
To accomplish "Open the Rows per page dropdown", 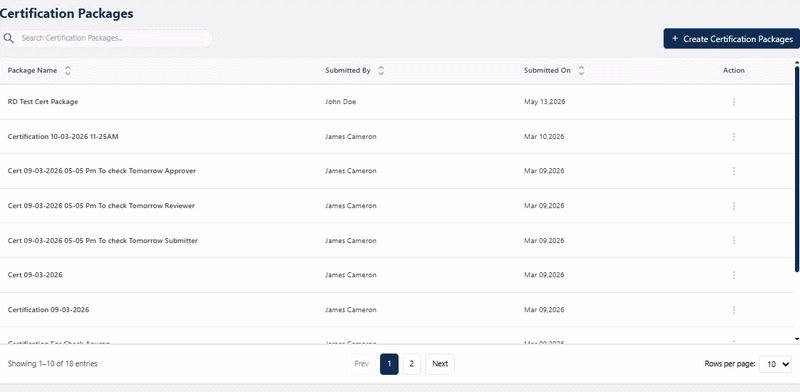I will pos(776,364).
